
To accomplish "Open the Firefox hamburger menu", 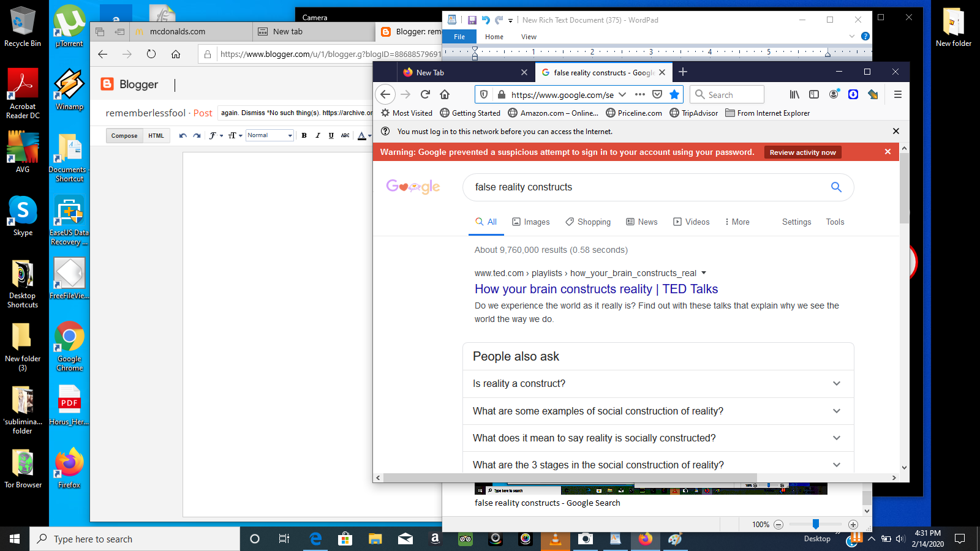I will pyautogui.click(x=898, y=94).
